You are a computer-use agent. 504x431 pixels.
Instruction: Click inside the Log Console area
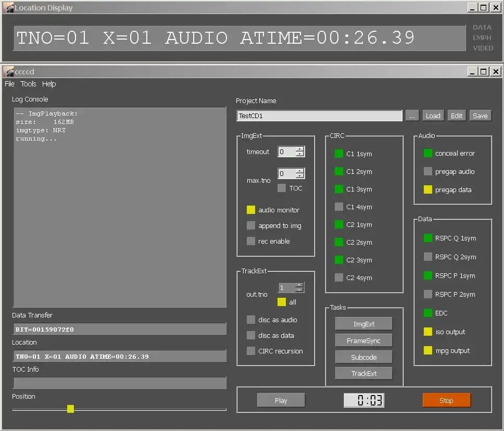coord(120,208)
